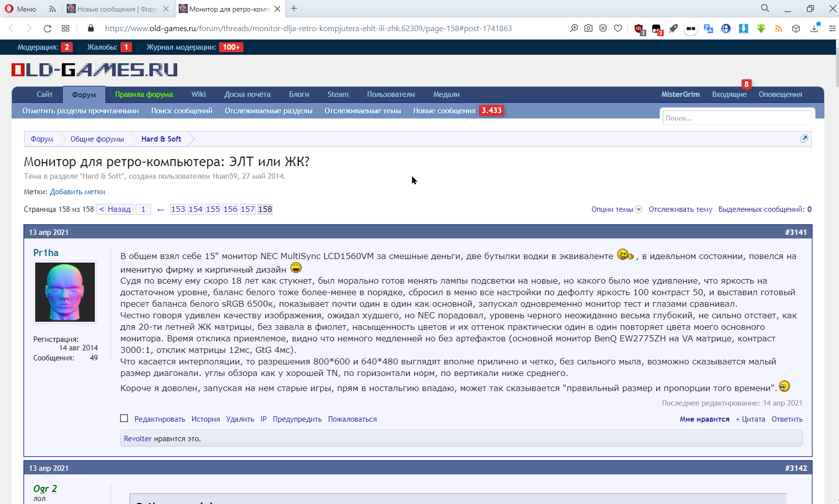Open Правила форума in navigation bar

point(144,94)
